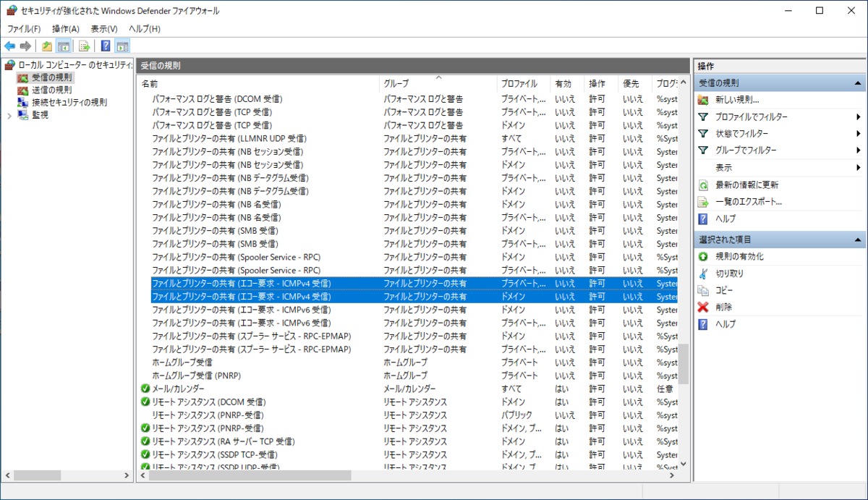Click the red X 削除 icon
Screen dimensions: 868x500
click(x=703, y=307)
